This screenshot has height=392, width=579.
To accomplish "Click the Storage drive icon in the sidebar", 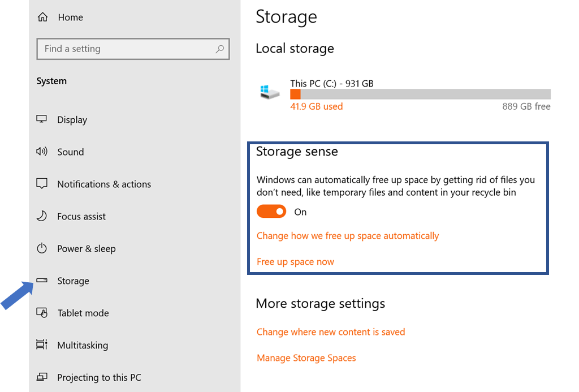I will pos(42,281).
